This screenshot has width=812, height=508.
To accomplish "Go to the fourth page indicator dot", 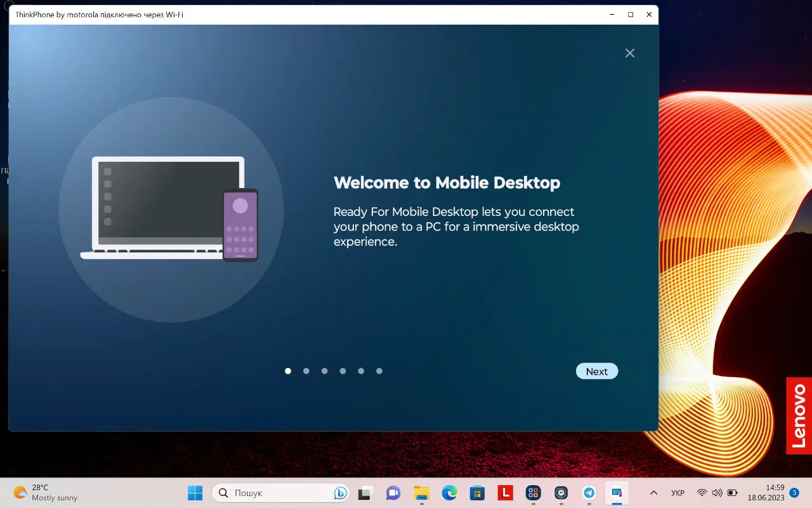I will (x=343, y=371).
